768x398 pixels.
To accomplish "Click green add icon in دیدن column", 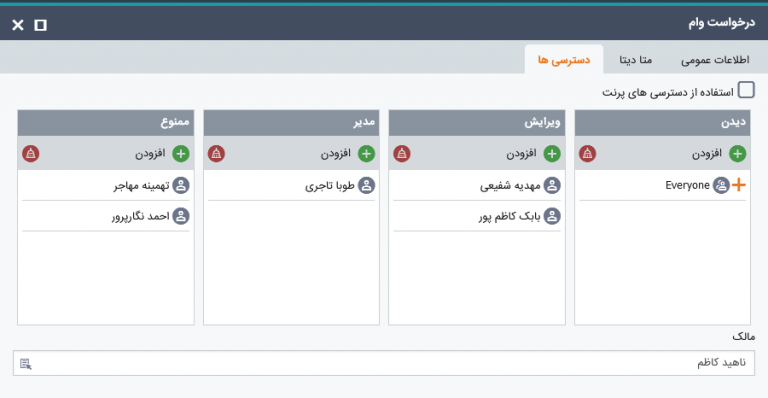I will (x=737, y=154).
